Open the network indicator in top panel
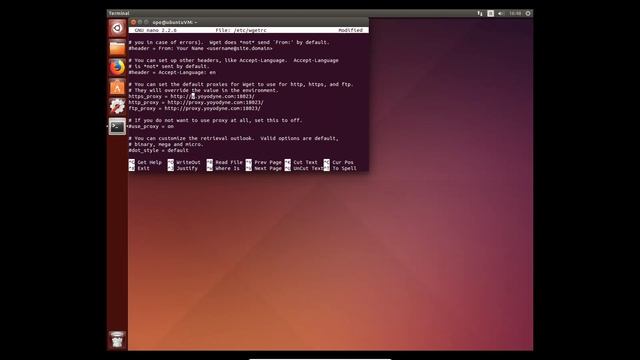Screen dimensions: 640x360 [x=480, y=13]
